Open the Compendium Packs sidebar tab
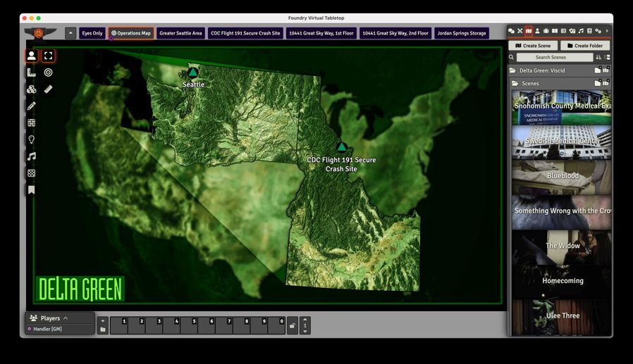Viewport: 633px width, 364px height. (589, 31)
